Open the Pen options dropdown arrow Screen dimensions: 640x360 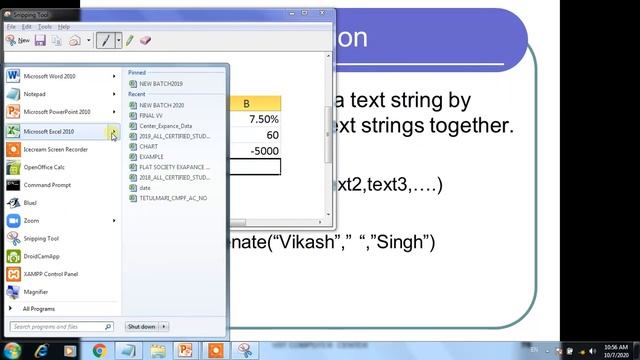tap(118, 40)
